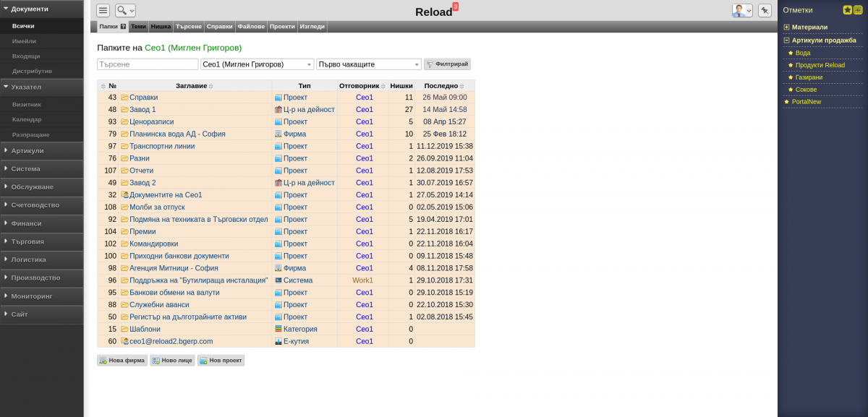Click the mailbox icon in Е-кутия row

[278, 341]
